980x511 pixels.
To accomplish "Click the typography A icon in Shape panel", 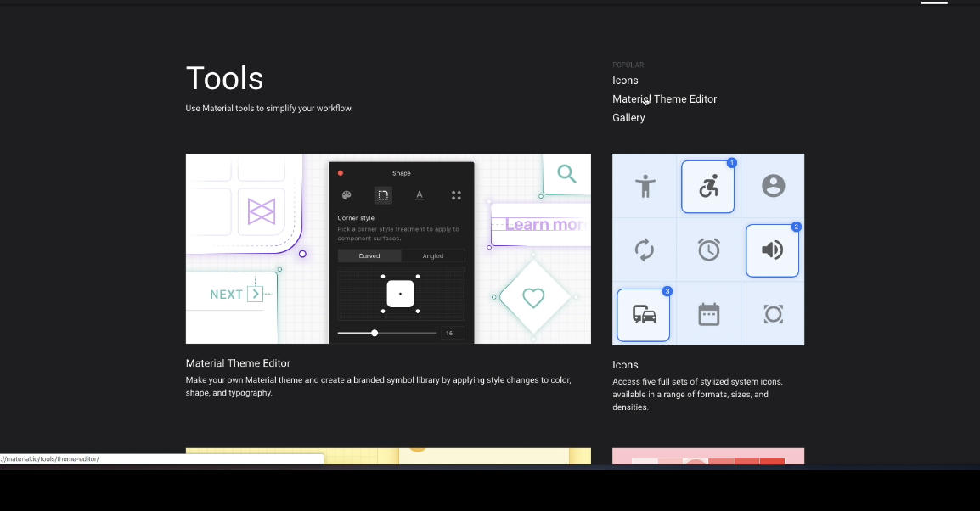I will click(x=420, y=195).
